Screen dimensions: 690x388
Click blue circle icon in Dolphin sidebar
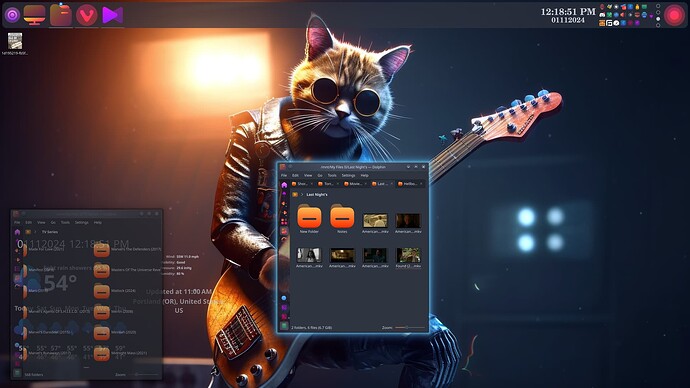tap(284, 298)
